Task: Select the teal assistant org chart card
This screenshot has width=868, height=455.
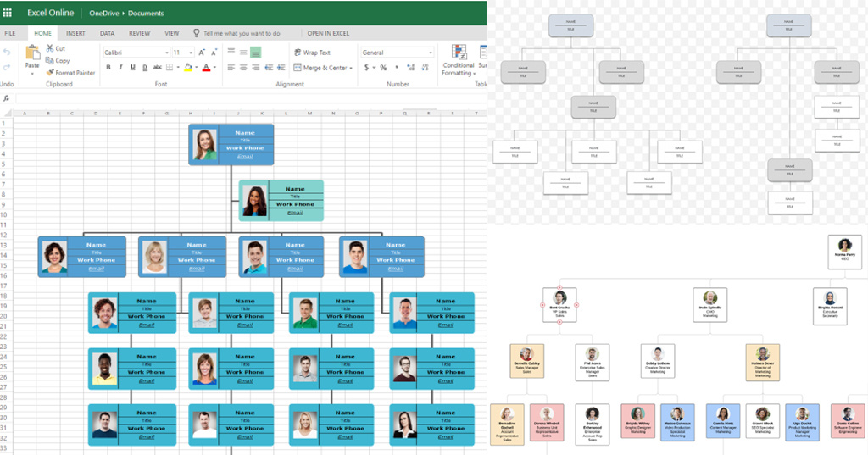Action: (x=281, y=200)
